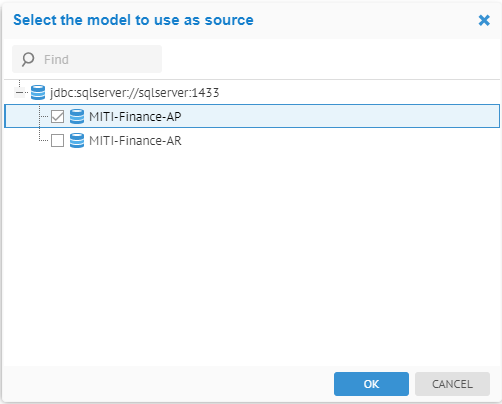Click the dialog title text
Screen dimensions: 502x404
click(133, 20)
